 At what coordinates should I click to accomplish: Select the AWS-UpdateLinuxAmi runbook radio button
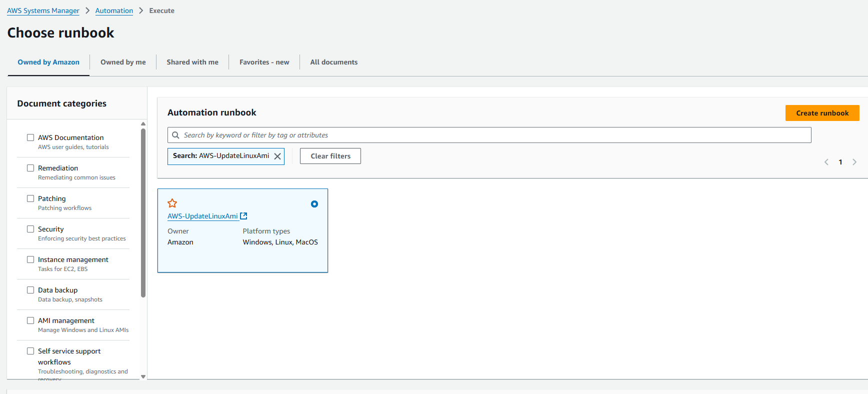[314, 204]
